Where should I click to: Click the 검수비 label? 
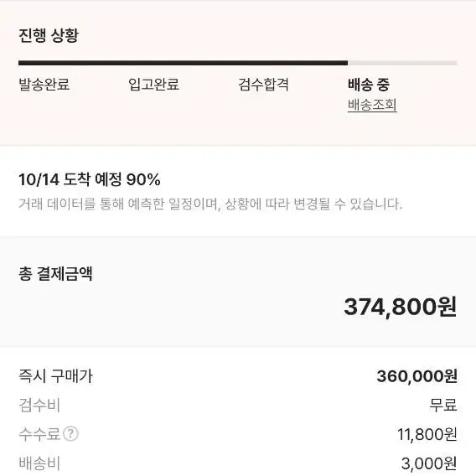[39, 406]
